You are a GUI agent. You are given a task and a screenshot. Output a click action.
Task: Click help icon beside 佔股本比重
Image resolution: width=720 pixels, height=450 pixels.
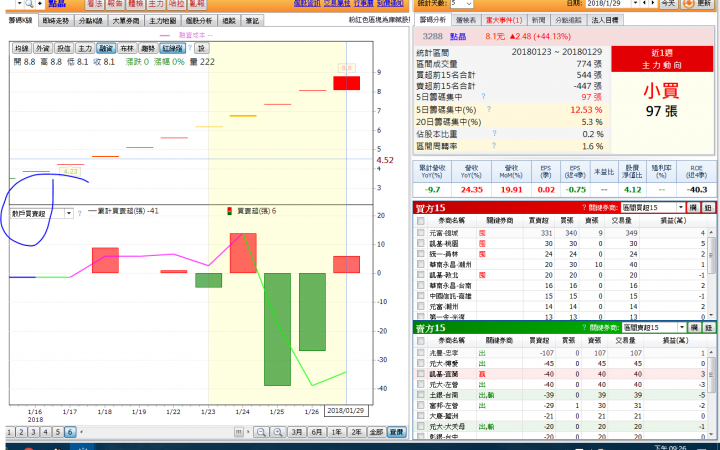coord(495,133)
